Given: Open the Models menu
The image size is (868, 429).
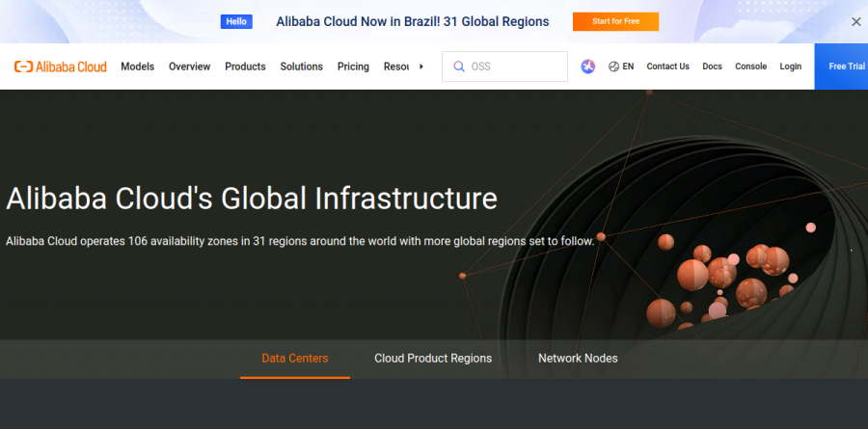Looking at the screenshot, I should coord(137,67).
